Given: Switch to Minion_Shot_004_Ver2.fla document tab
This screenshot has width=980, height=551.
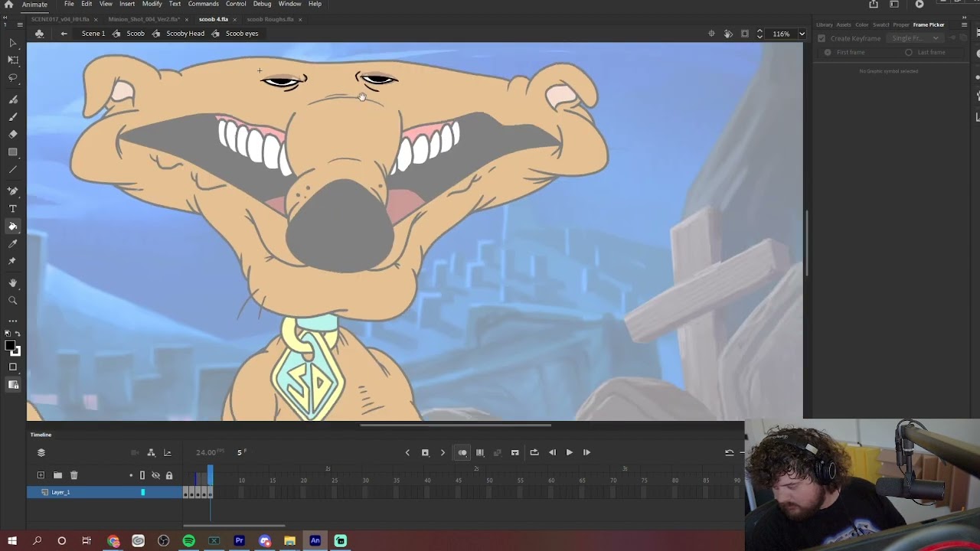Looking at the screenshot, I should (x=144, y=19).
